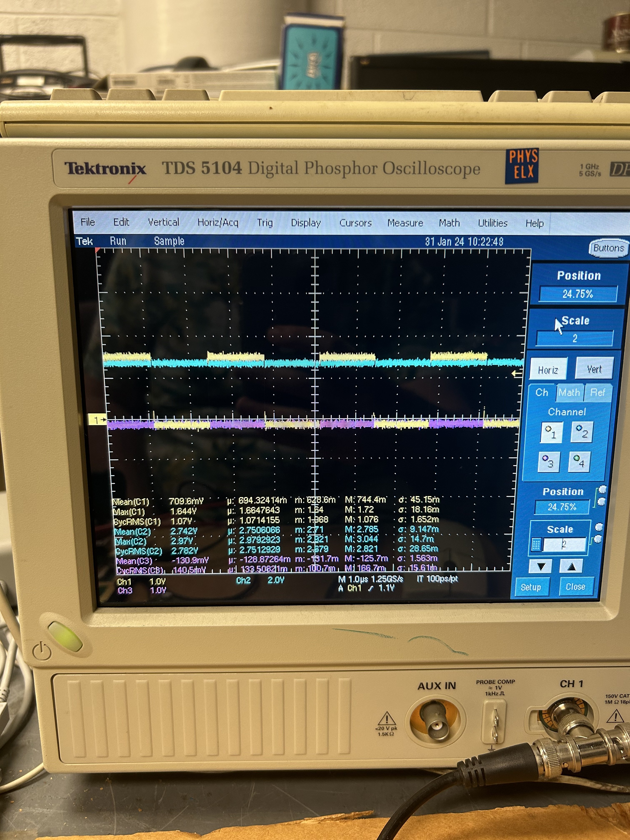
Task: Click the Scale readout above the Vert button
Action: 575,338
